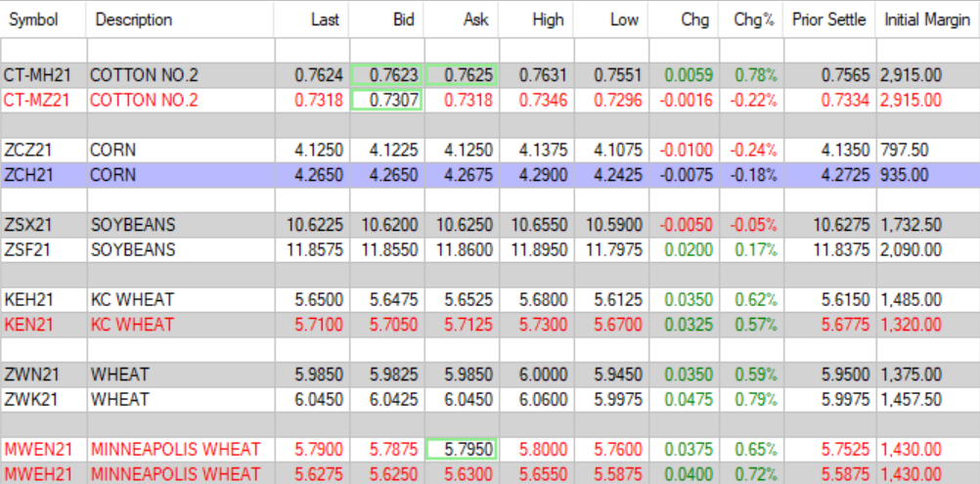Click the Low column header
Screen dimensions: 980x484
pyautogui.click(x=611, y=20)
